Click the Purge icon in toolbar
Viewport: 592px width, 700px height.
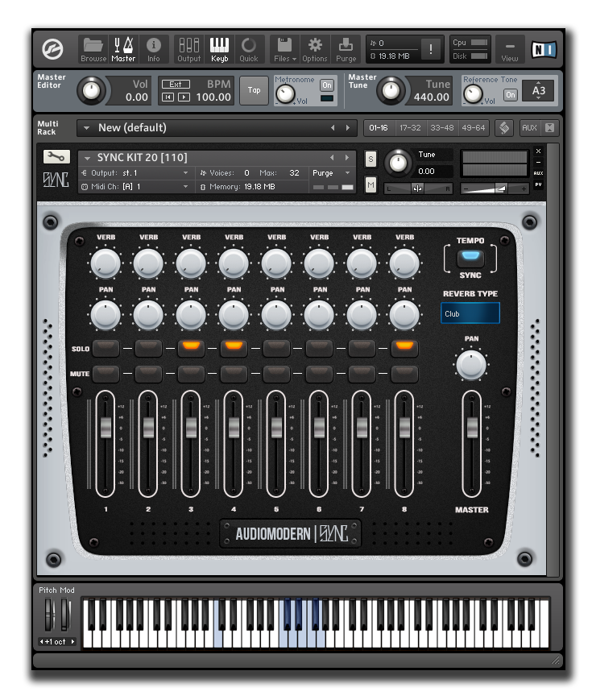(x=346, y=50)
